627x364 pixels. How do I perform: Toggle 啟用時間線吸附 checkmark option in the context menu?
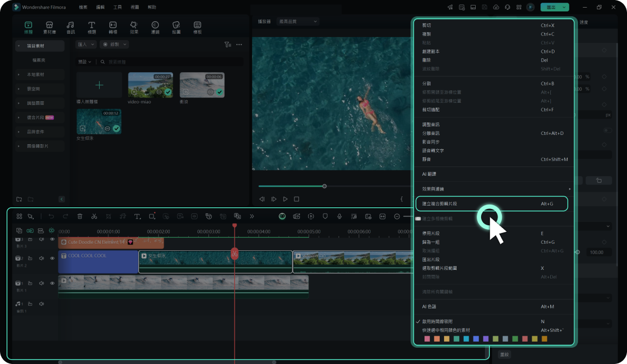tap(438, 322)
